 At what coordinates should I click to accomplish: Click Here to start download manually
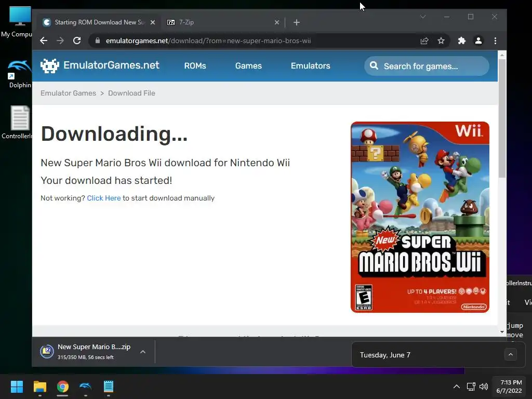[104, 198]
